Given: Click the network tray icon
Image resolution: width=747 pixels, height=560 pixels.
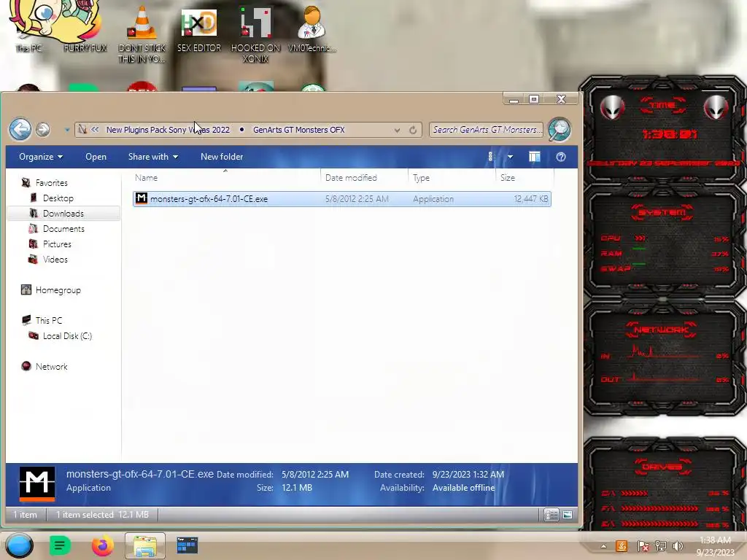Looking at the screenshot, I should [x=661, y=546].
